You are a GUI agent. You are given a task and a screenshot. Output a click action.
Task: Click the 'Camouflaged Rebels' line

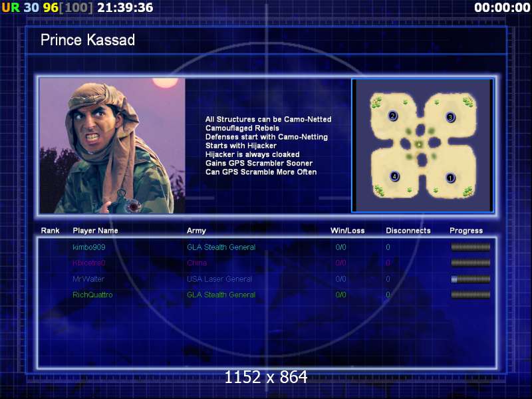242,128
